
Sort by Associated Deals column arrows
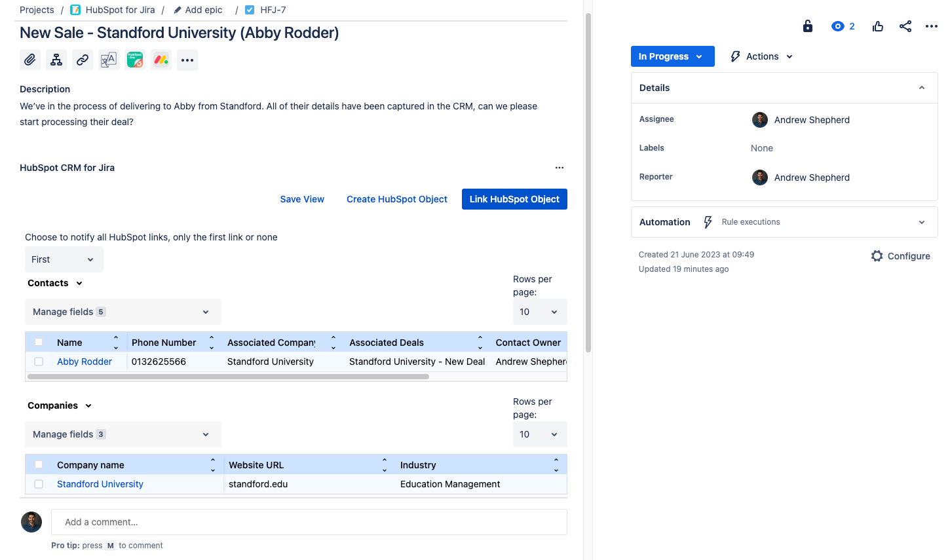click(480, 343)
